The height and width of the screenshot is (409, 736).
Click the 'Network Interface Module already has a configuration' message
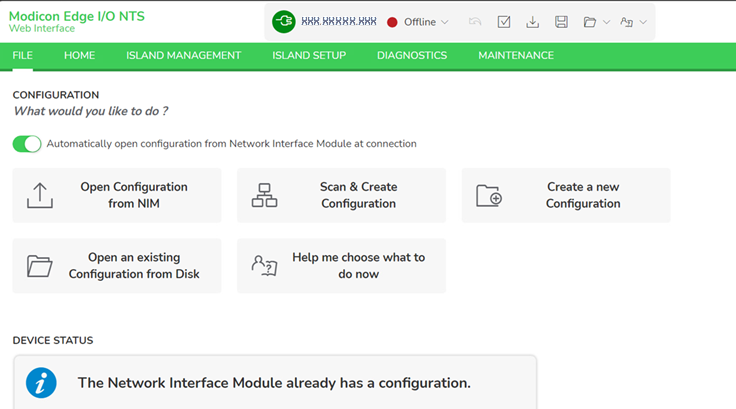click(274, 383)
